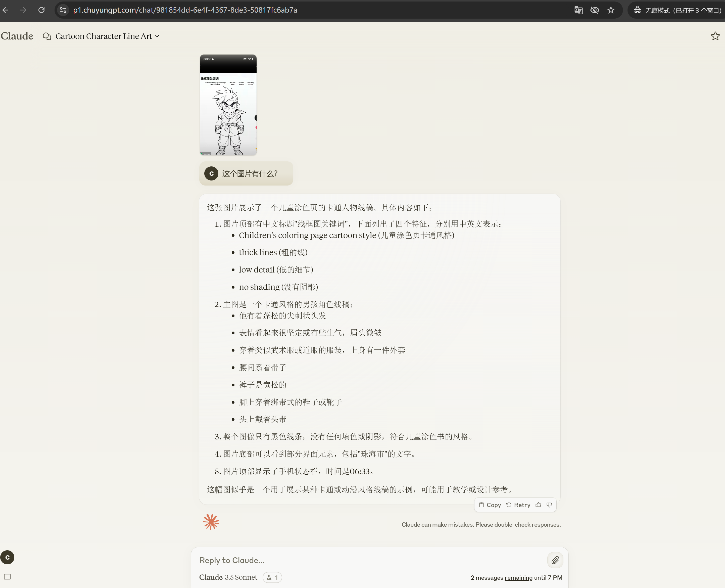Open the Claude 3.5 Sonnet model selector

(228, 577)
